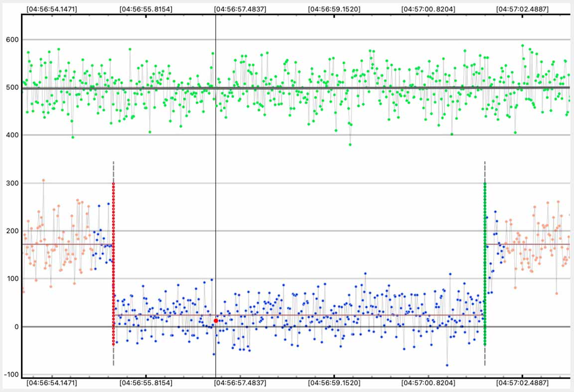Click the bottom 04:57:00.8204 time label
Viewport: 574px width, 392px height.
coord(428,383)
